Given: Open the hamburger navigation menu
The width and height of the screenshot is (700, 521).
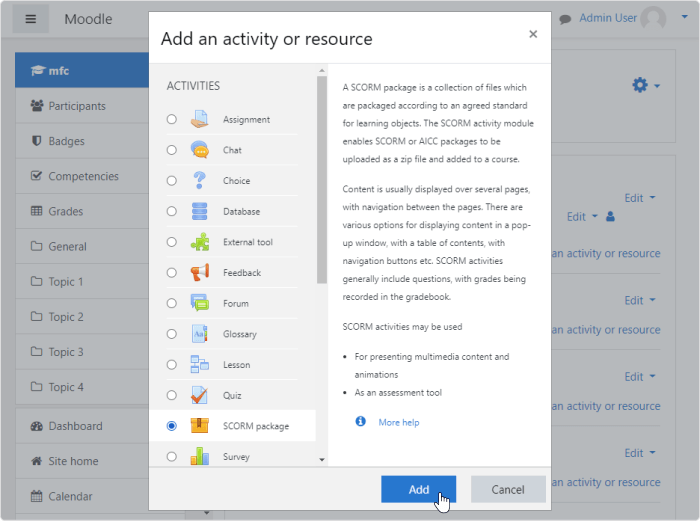Looking at the screenshot, I should pyautogui.click(x=30, y=19).
